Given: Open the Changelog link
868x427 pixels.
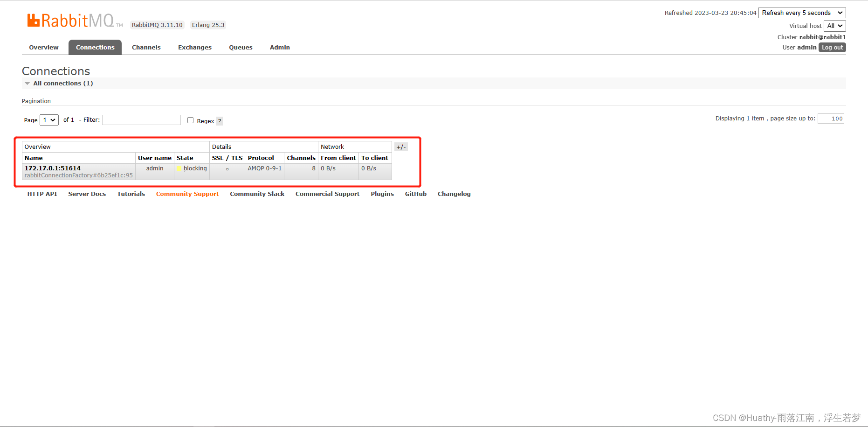Looking at the screenshot, I should coord(454,194).
